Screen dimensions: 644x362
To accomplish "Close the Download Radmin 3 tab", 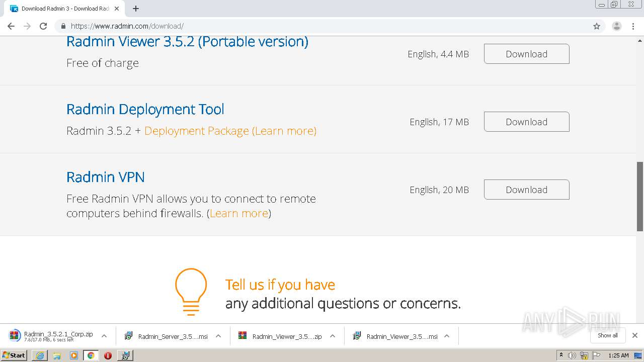I will coord(117,9).
